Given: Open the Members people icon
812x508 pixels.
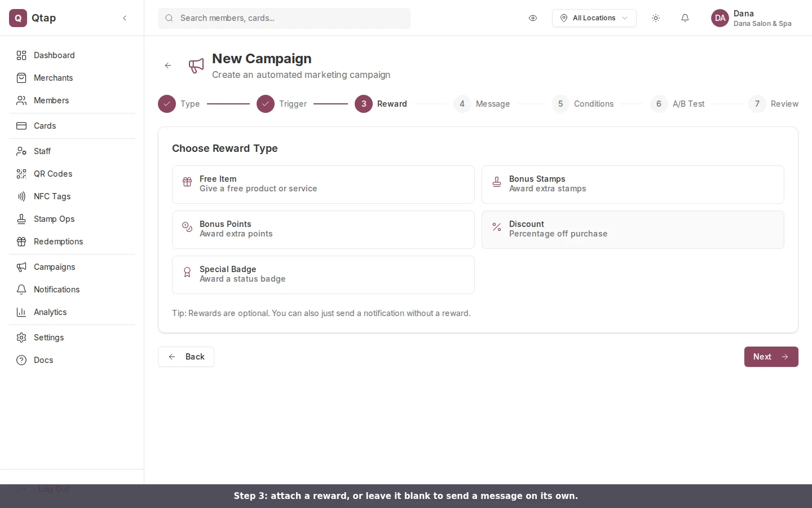Looking at the screenshot, I should [21, 100].
